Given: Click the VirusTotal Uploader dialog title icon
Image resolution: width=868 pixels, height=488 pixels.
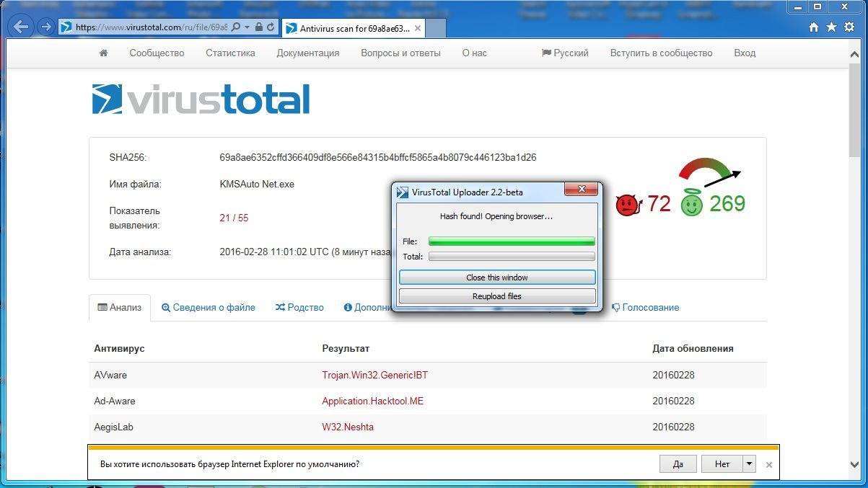Looking at the screenshot, I should (403, 192).
